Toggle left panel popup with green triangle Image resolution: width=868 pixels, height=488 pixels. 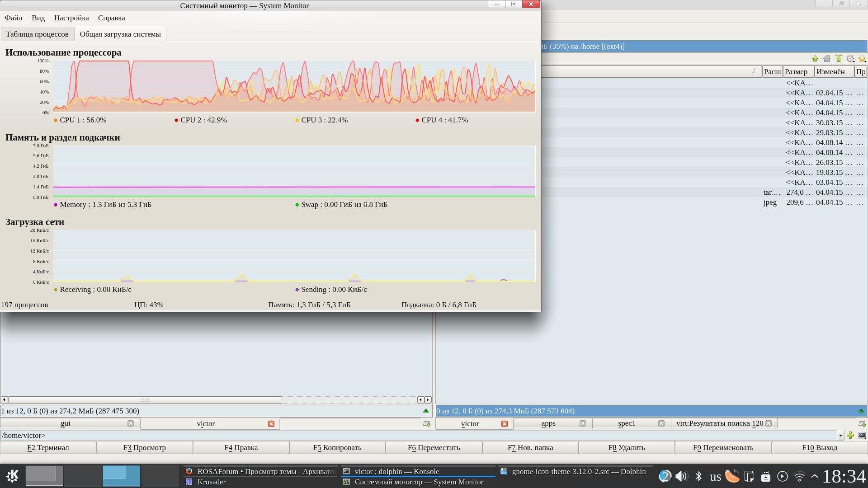pos(425,411)
